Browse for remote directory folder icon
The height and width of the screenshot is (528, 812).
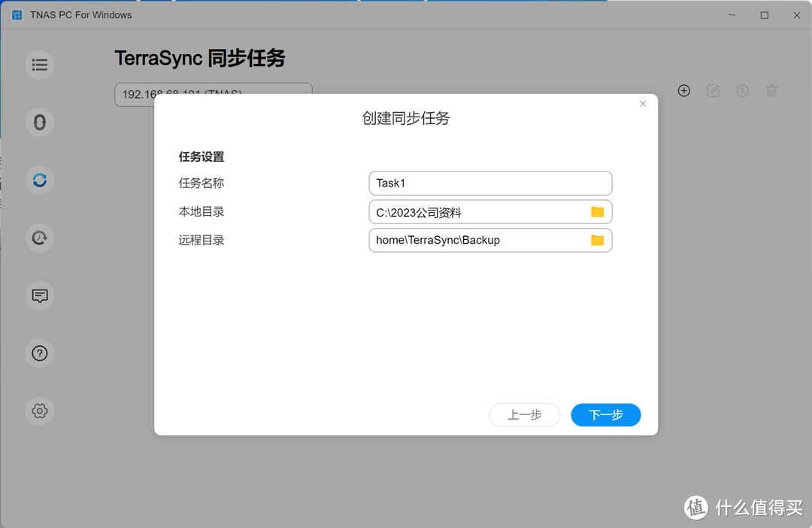[x=597, y=240]
